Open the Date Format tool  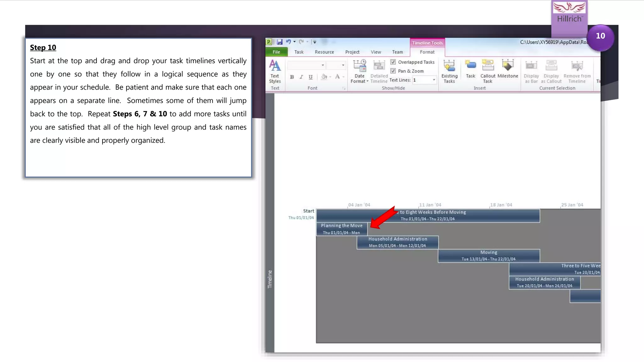(x=359, y=71)
